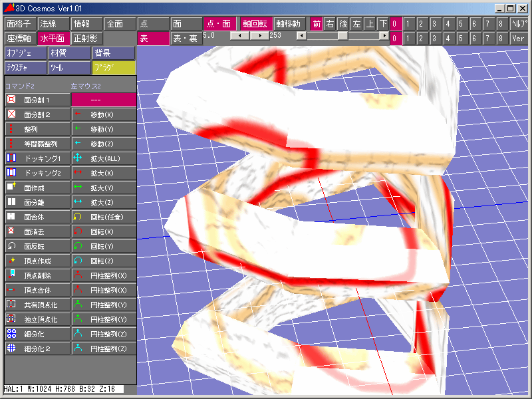
Task: Set left mouse to 回転(Y)
Action: coord(104,246)
